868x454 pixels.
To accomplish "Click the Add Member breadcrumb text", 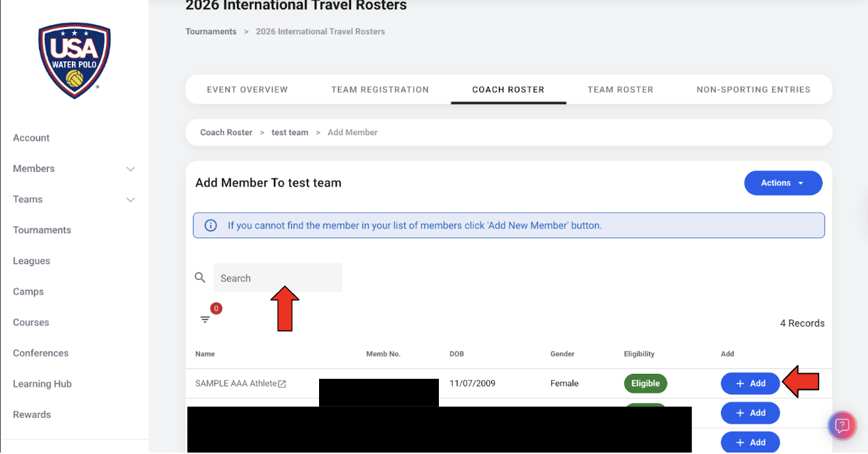I will click(352, 132).
